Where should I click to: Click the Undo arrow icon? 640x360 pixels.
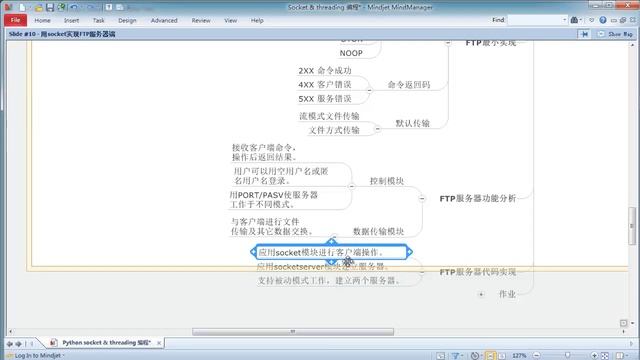point(74,7)
